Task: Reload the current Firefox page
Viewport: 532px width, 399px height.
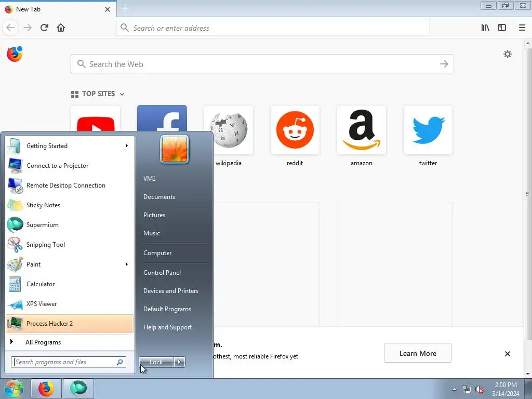Action: [45, 28]
